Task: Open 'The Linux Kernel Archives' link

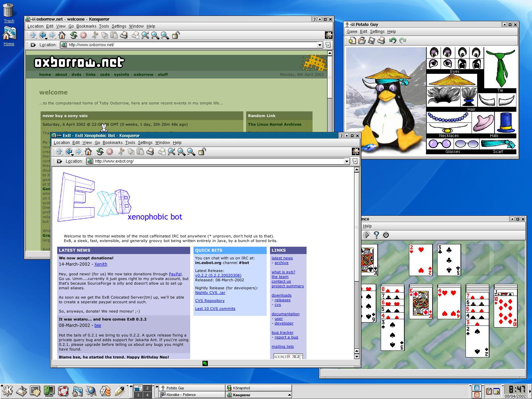Action: 275,124
